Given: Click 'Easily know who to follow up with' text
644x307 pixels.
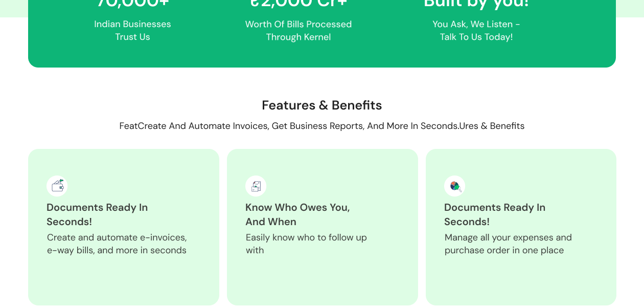Looking at the screenshot, I should point(306,244).
